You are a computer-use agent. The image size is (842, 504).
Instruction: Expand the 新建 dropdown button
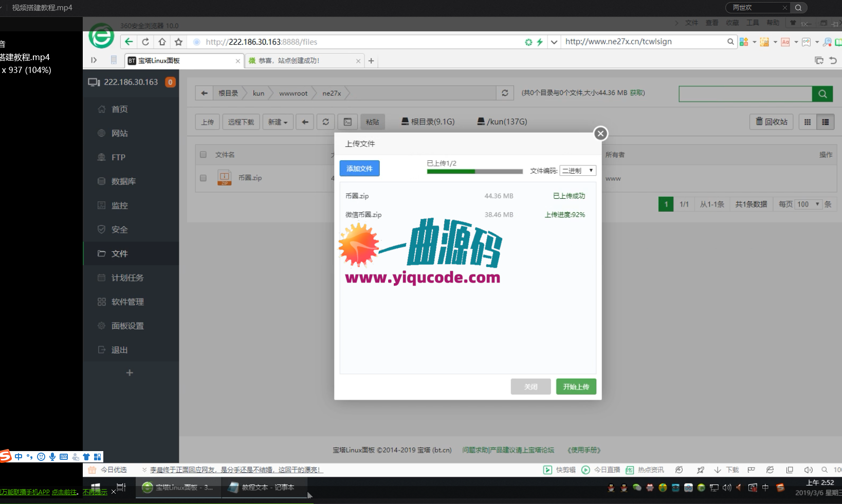pos(278,122)
